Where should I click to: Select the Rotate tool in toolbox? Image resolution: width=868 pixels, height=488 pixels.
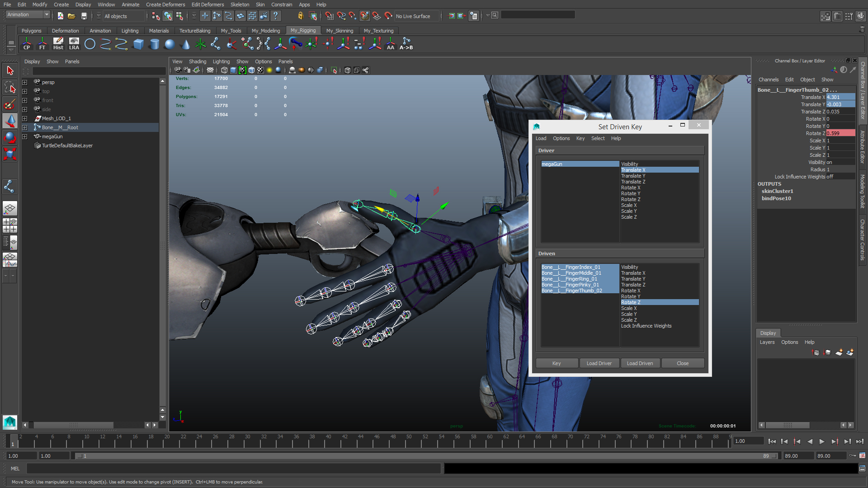[10, 137]
